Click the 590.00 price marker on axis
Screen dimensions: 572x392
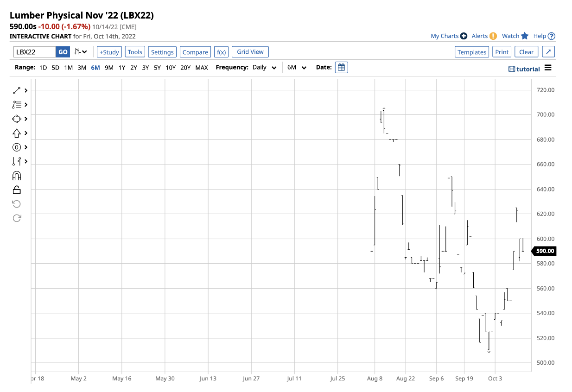pyautogui.click(x=544, y=251)
